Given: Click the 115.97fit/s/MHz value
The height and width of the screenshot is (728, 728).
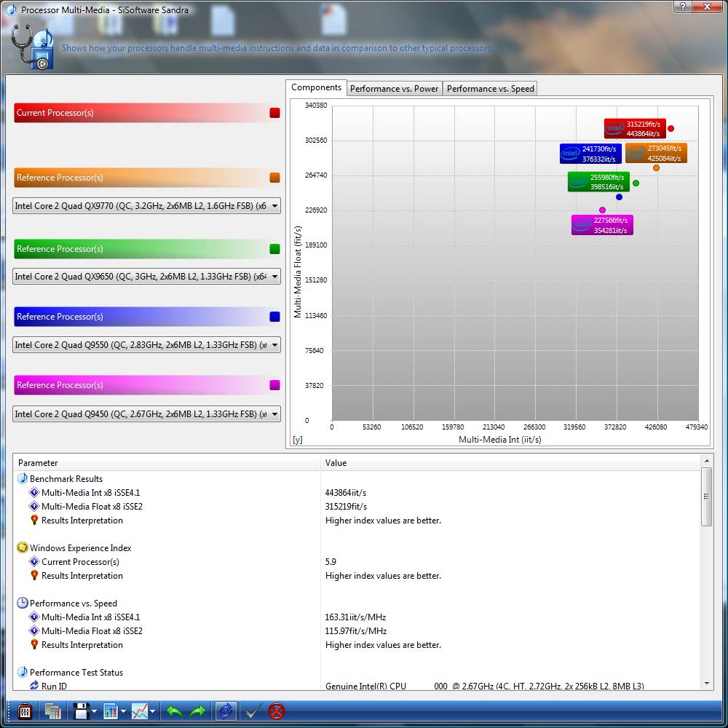Looking at the screenshot, I should click(356, 631).
